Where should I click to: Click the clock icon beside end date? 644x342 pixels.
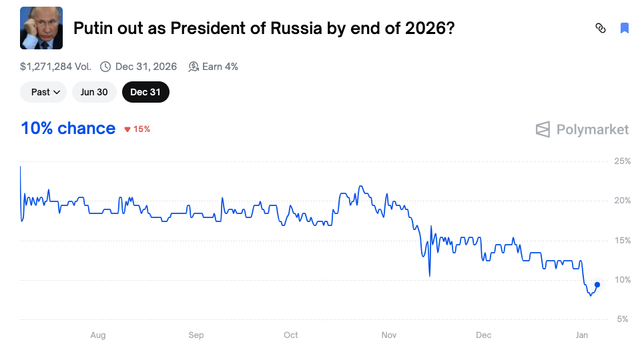tap(105, 67)
